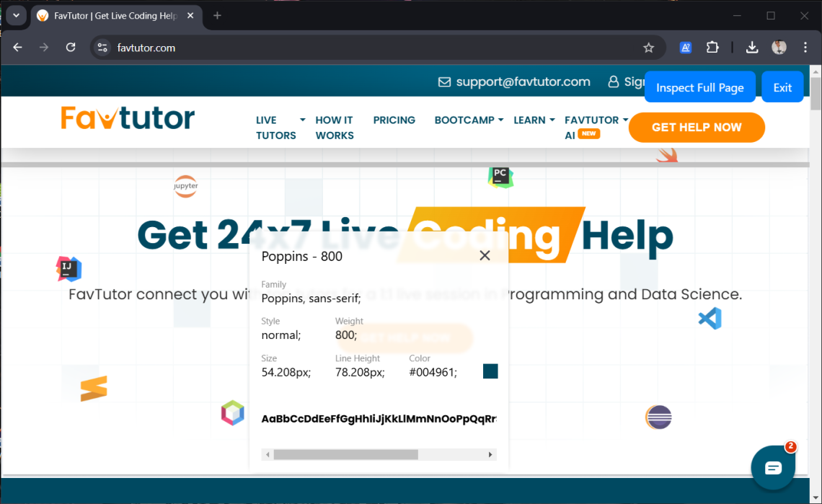Expand the LEARN navigation dropdown
This screenshot has height=504, width=822.
pos(534,120)
